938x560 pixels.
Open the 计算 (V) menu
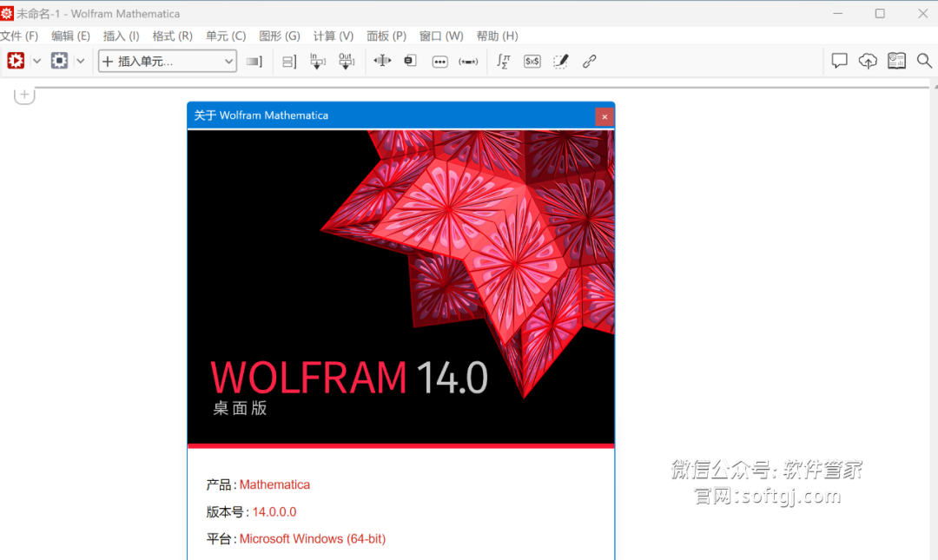[x=334, y=36]
